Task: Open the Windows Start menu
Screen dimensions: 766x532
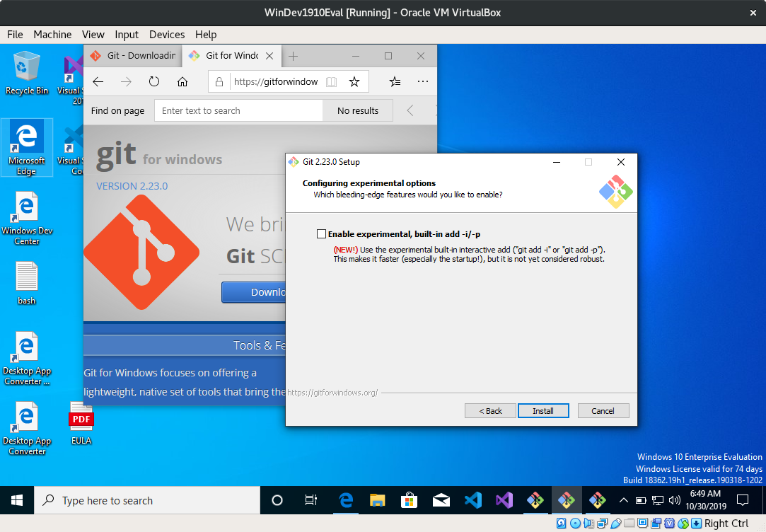Action: (16, 500)
